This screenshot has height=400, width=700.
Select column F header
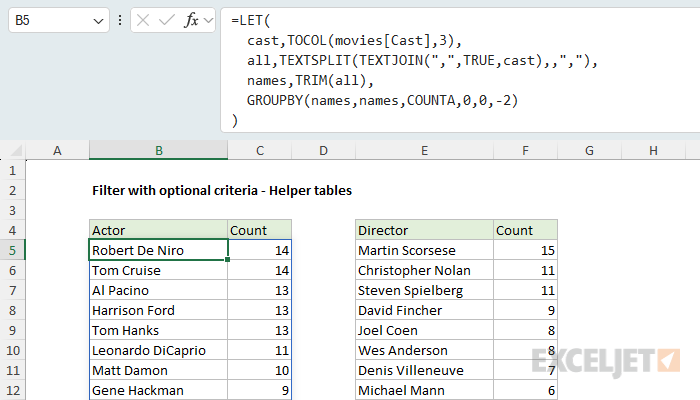pos(525,150)
